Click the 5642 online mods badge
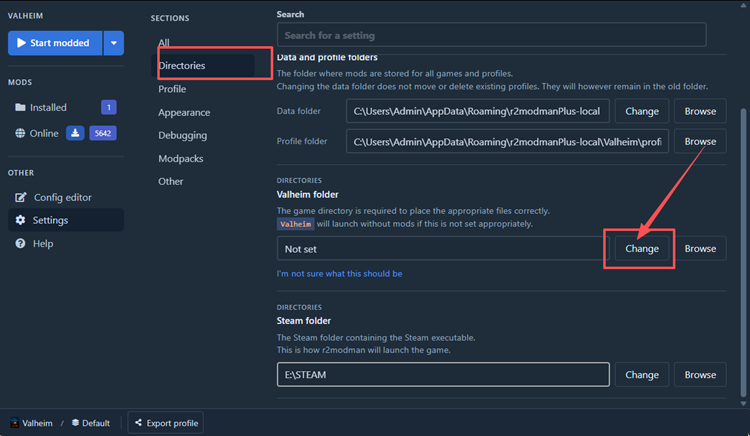Image resolution: width=750 pixels, height=436 pixels. pos(103,133)
